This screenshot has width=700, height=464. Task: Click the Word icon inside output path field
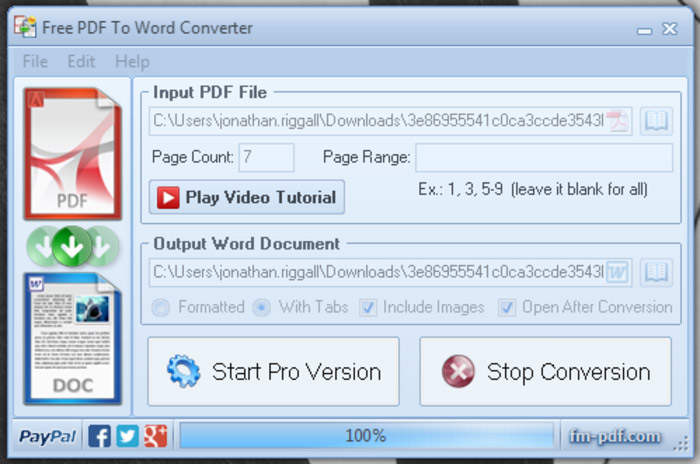pos(618,272)
